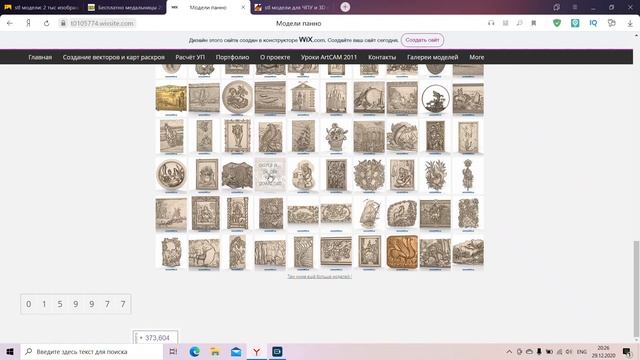This screenshot has height=360, width=640.
Task: Click the taskbar search box
Action: pos(92,351)
